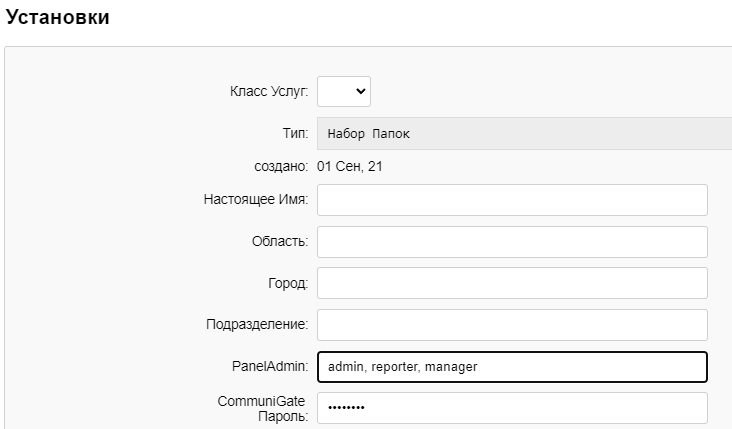This screenshot has height=429, width=732.
Task: Click the Тип label
Action: (x=295, y=133)
